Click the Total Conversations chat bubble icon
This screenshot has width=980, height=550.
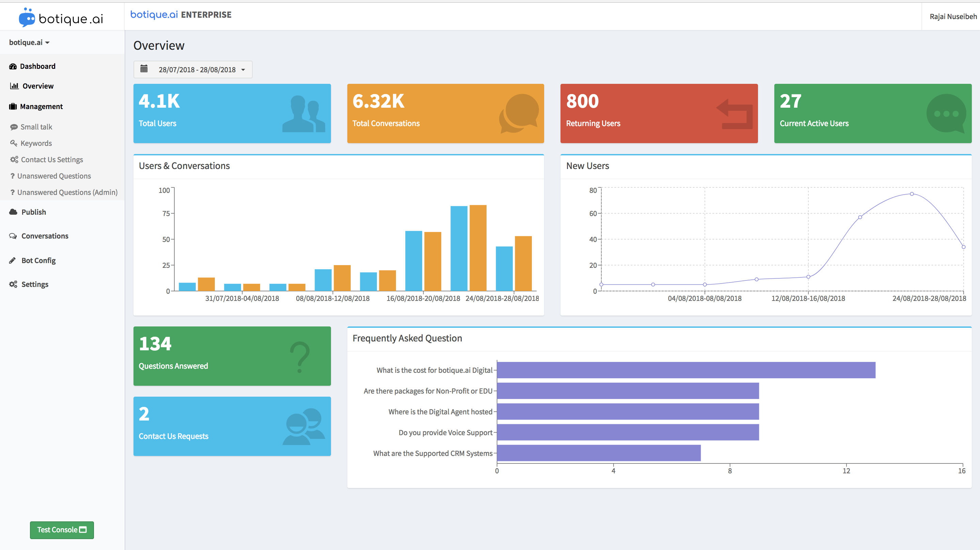click(519, 113)
